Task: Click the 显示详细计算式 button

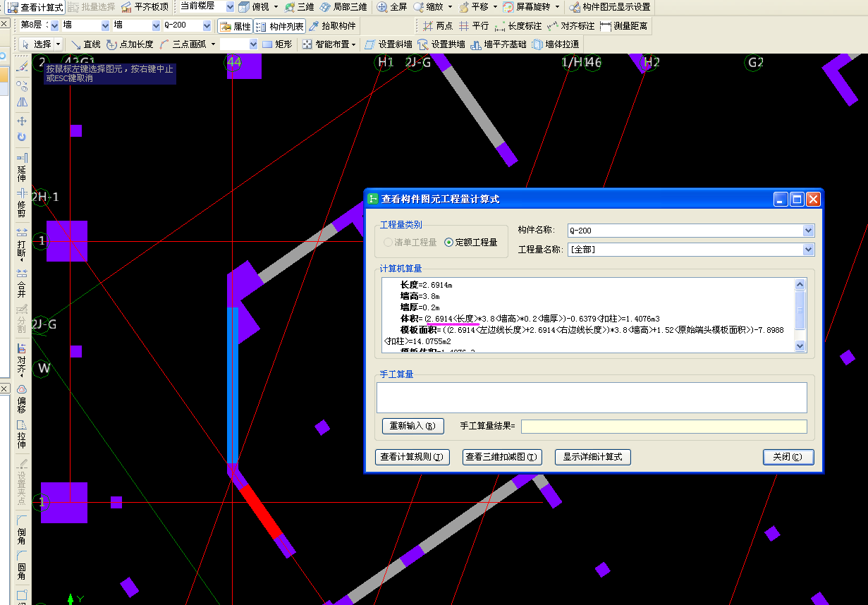Action: 592,457
